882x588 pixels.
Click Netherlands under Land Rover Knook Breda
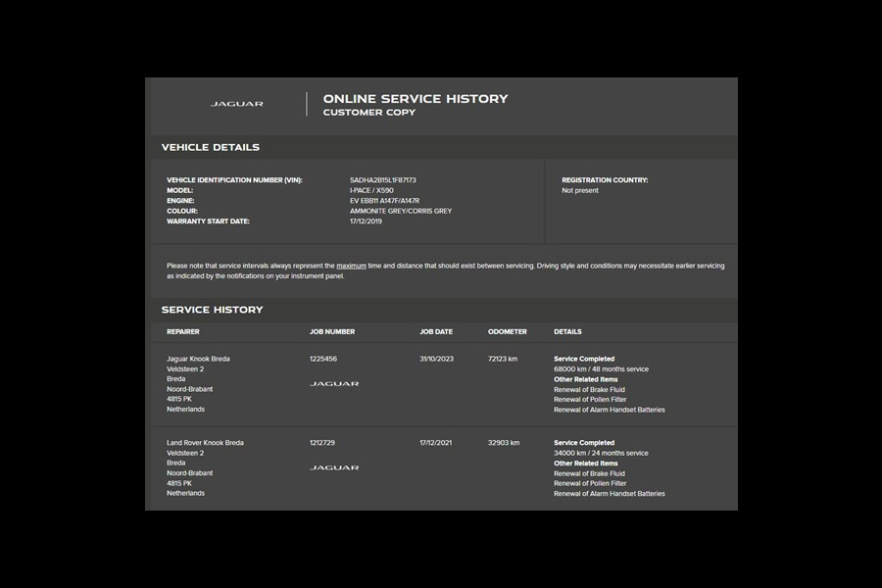185,493
